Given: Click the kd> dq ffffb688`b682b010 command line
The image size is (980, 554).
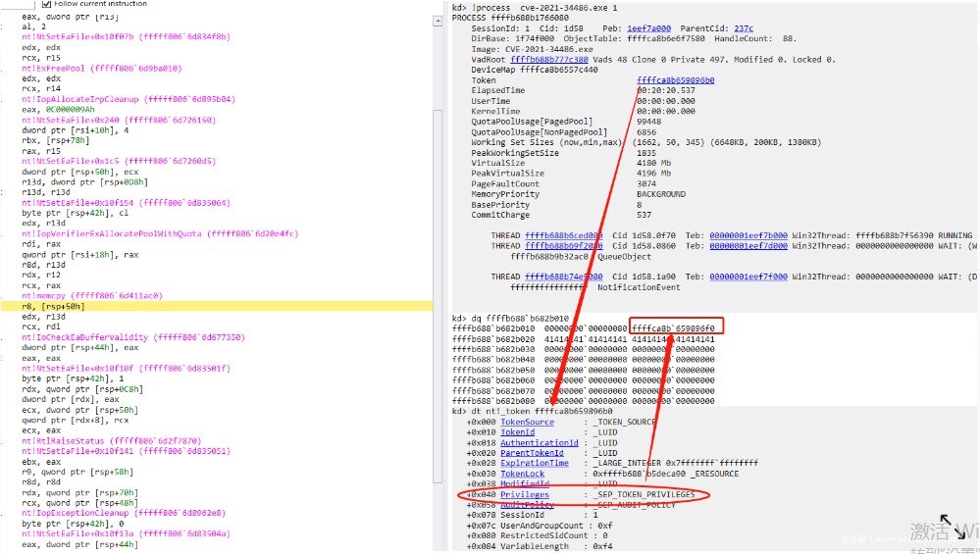Looking at the screenshot, I should click(x=511, y=318).
